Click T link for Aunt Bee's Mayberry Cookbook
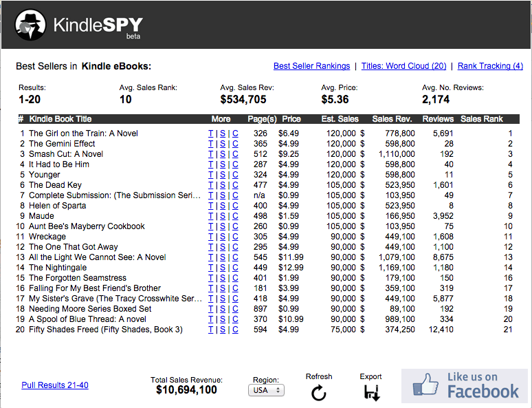Screen dimensions: 532x408 pyautogui.click(x=211, y=226)
